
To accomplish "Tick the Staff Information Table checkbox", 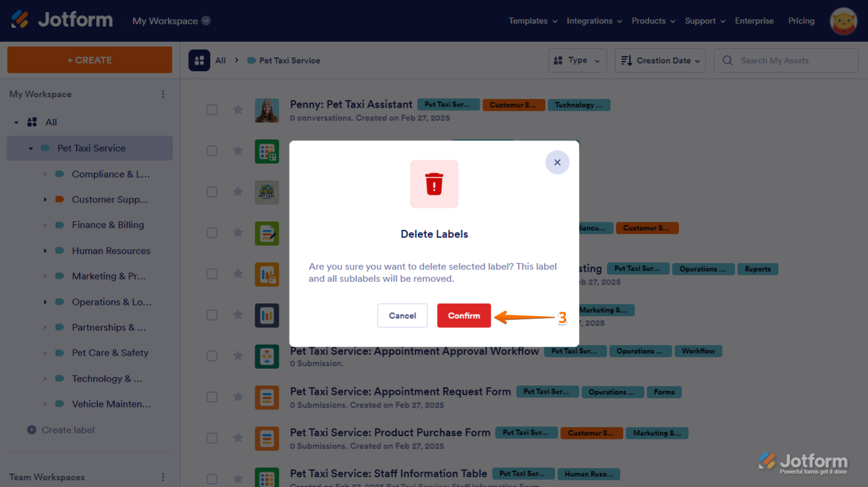I will click(212, 479).
